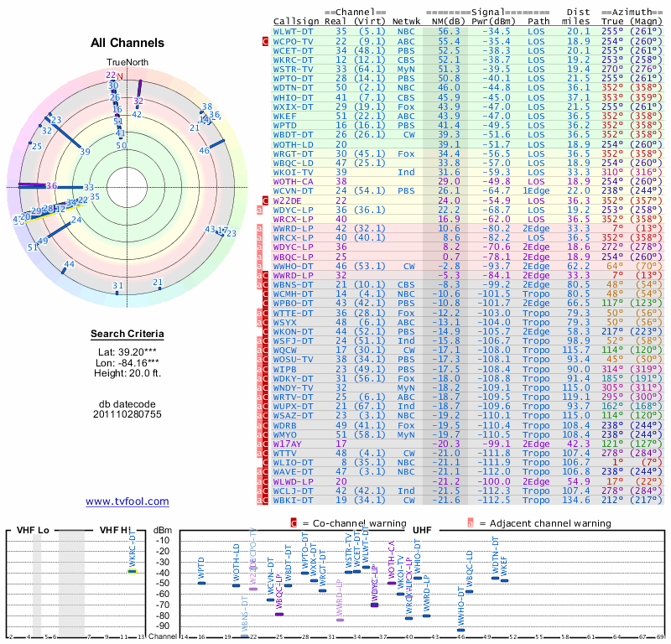The height and width of the screenshot is (644, 671).
Task: Click the C warning marker beside WLIO-DT
Action: point(265,463)
